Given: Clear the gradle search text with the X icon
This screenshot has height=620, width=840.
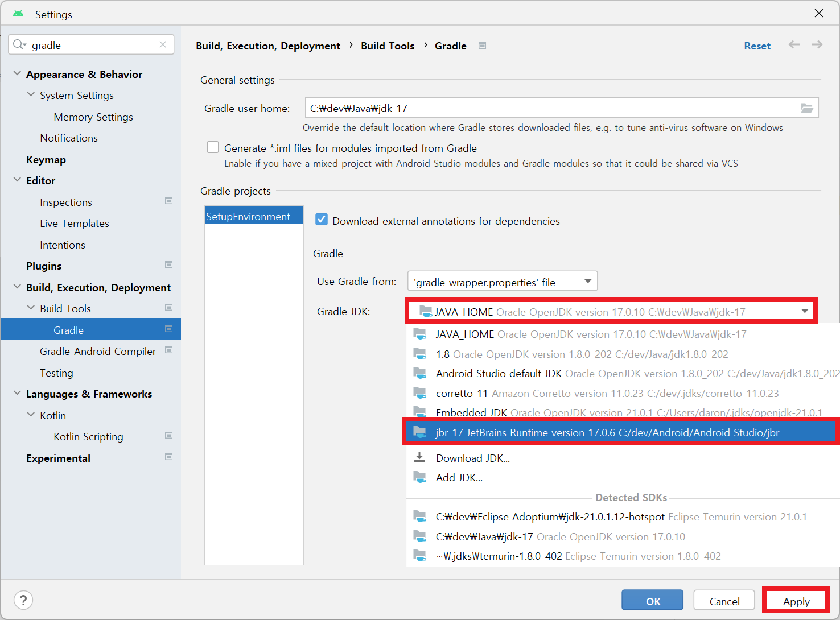Looking at the screenshot, I should pyautogui.click(x=163, y=44).
